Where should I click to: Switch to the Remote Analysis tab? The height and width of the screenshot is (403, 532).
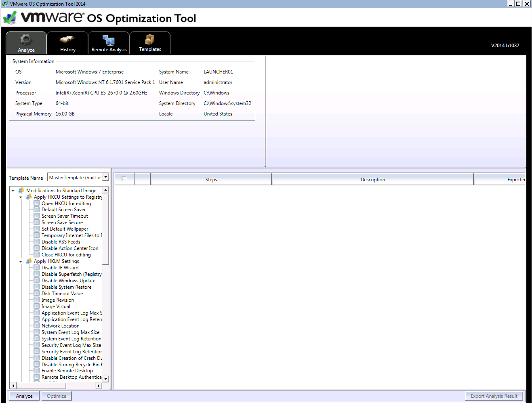click(109, 40)
